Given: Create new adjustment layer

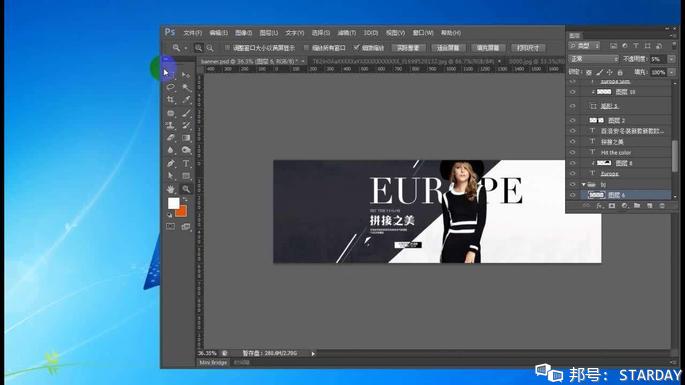Looking at the screenshot, I should pyautogui.click(x=624, y=205).
